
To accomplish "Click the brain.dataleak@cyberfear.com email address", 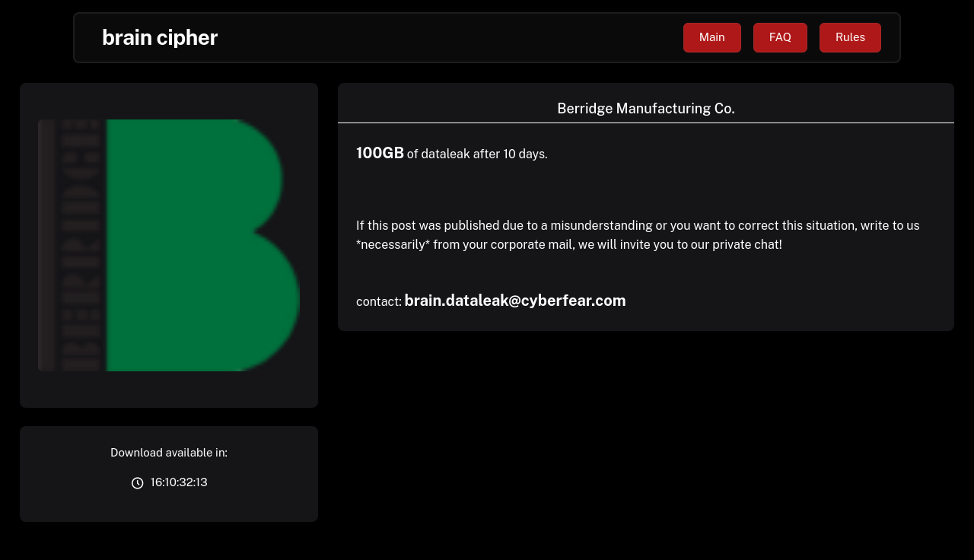I will pos(514,301).
